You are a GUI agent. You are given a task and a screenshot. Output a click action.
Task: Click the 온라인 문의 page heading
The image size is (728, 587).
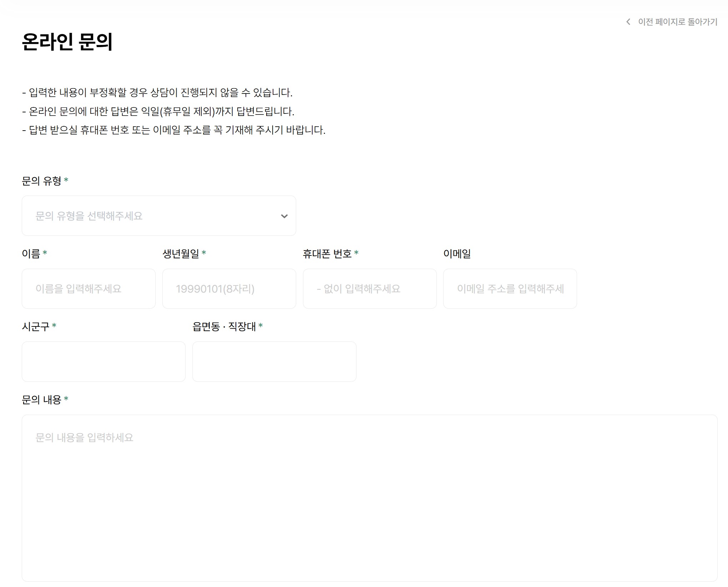point(67,42)
